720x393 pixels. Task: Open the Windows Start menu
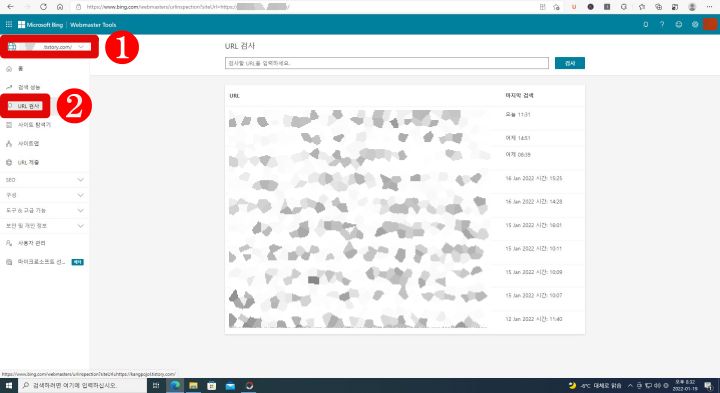tap(9, 386)
